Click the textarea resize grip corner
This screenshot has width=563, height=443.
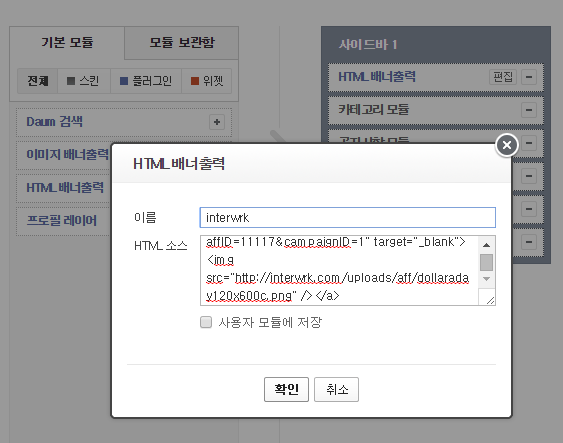(490, 300)
